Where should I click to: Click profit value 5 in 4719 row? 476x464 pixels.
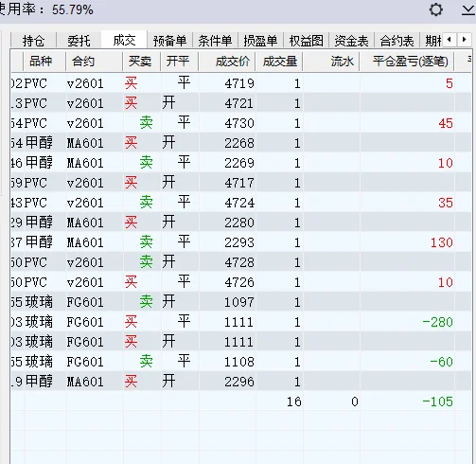(450, 83)
